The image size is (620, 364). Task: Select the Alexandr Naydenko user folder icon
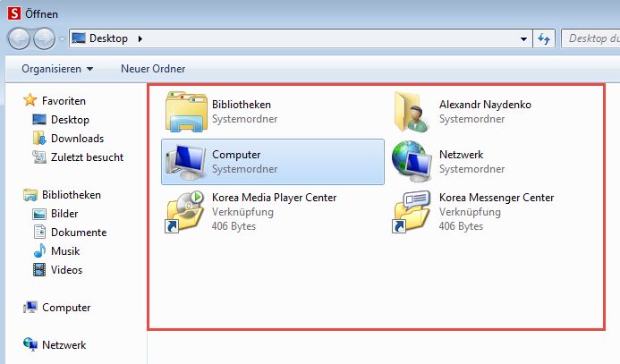tap(412, 112)
